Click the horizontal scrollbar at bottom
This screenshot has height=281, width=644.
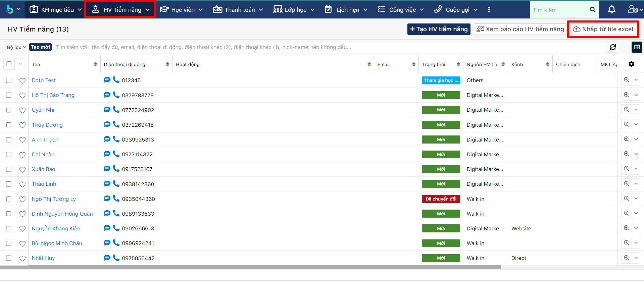(x=250, y=268)
